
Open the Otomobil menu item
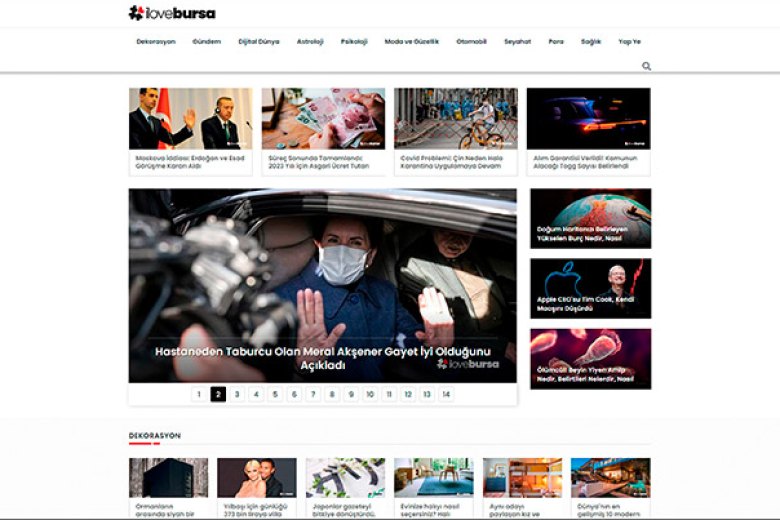pos(471,42)
